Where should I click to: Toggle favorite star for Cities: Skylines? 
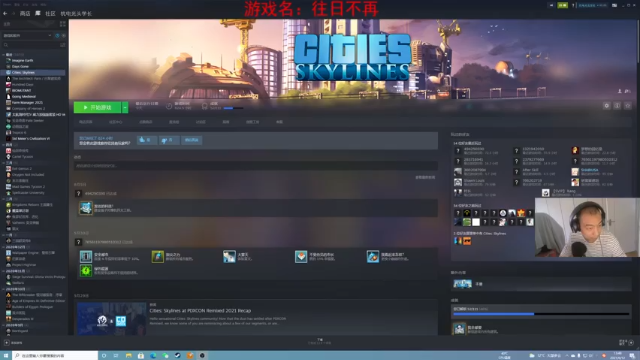[628, 106]
